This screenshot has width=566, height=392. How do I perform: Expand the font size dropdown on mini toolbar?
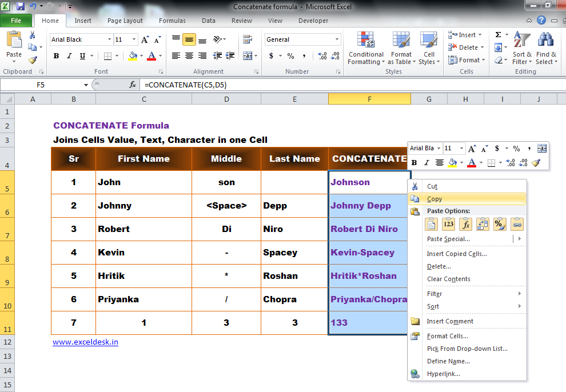[461, 148]
